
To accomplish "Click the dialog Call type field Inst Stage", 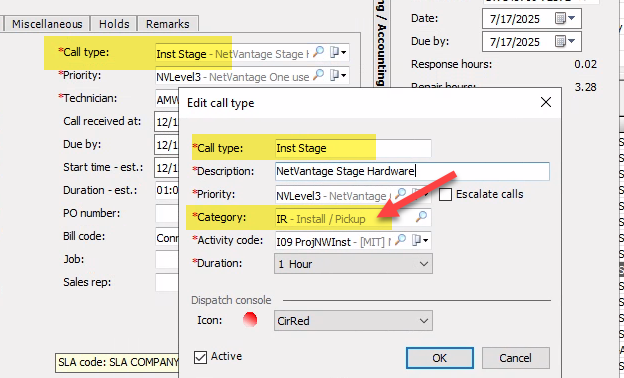I will 353,148.
